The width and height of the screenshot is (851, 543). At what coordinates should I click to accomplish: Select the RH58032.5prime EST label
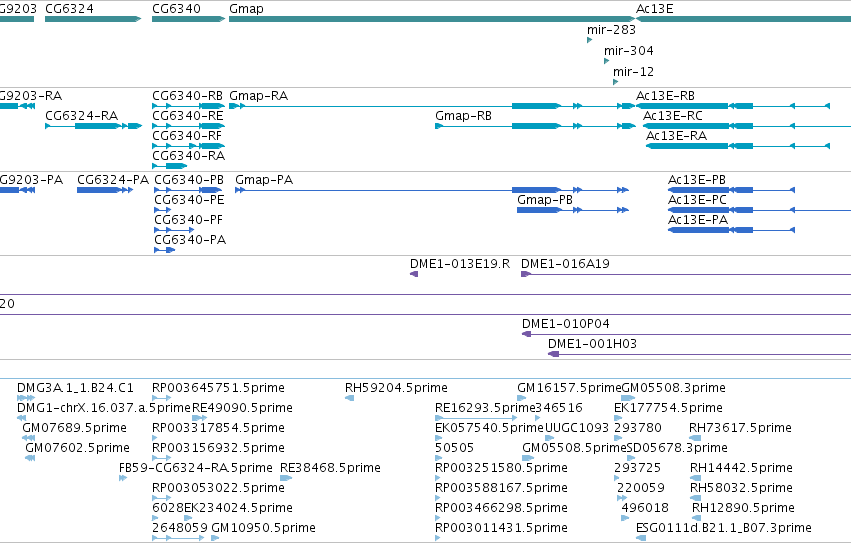[x=741, y=488]
